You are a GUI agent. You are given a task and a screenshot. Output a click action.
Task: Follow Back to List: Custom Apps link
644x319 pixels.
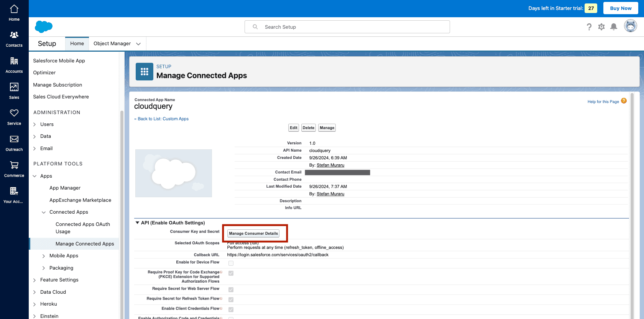tap(163, 119)
